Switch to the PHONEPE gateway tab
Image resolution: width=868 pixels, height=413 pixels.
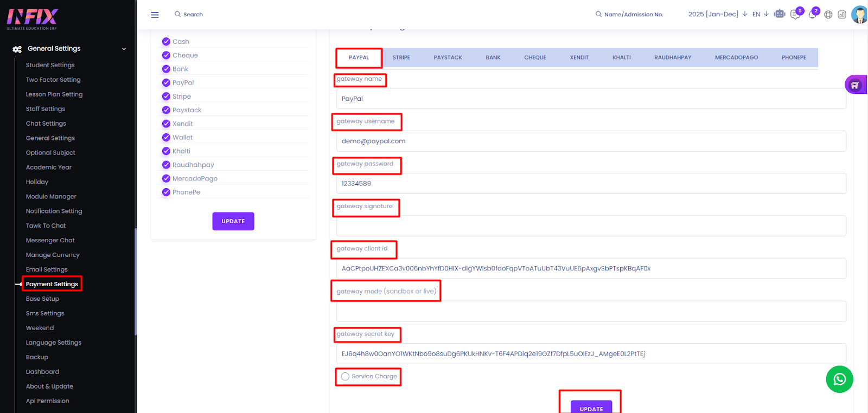(794, 57)
